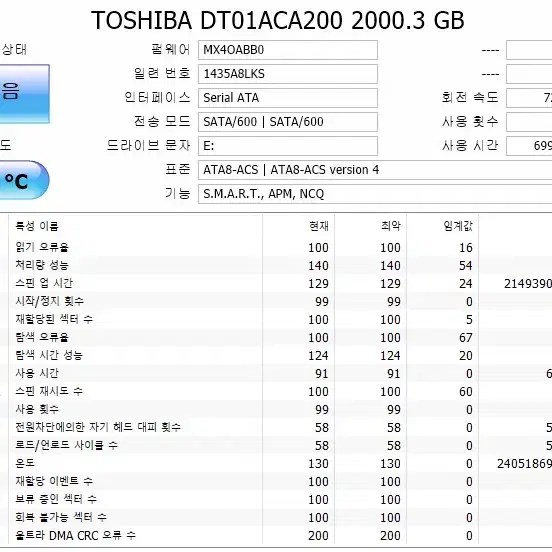This screenshot has height=552, width=552.
Task: Select the 탐색 시간 성능 attribute row
Action: 276,355
